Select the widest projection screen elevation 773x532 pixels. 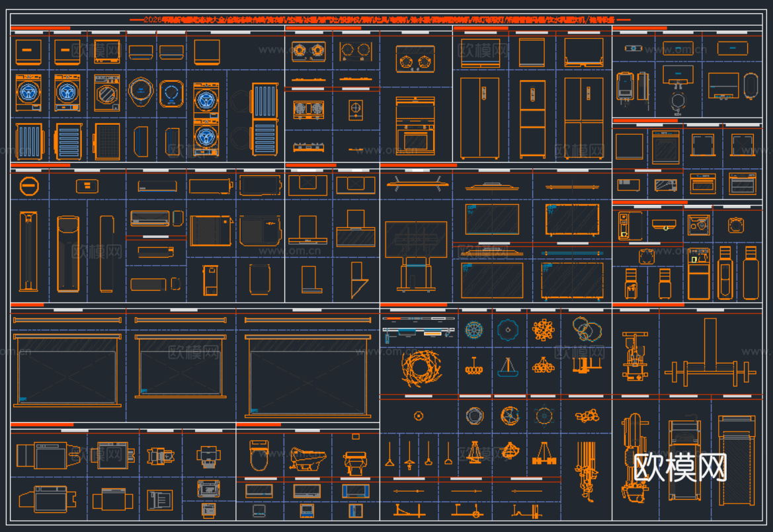[308, 376]
